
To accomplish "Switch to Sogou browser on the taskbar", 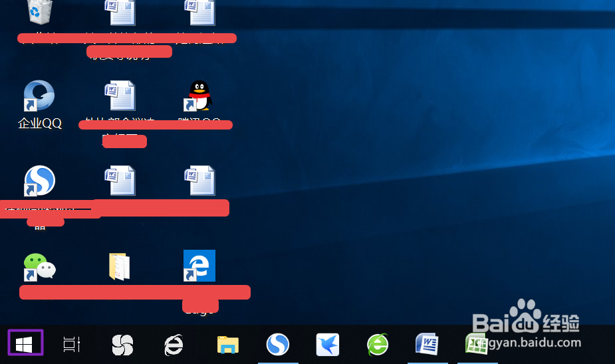I will 278,345.
